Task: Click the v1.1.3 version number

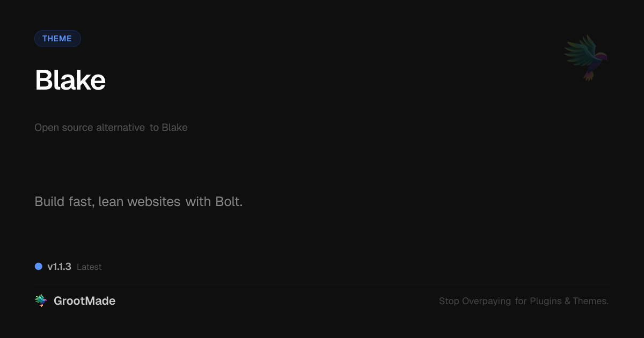Action: tap(59, 267)
